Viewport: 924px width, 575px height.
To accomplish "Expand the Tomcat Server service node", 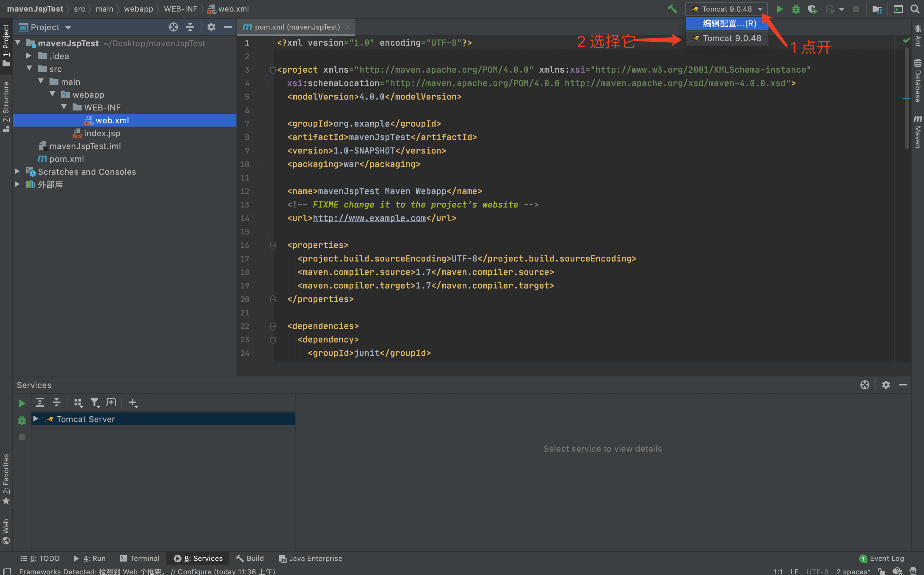I will click(36, 419).
